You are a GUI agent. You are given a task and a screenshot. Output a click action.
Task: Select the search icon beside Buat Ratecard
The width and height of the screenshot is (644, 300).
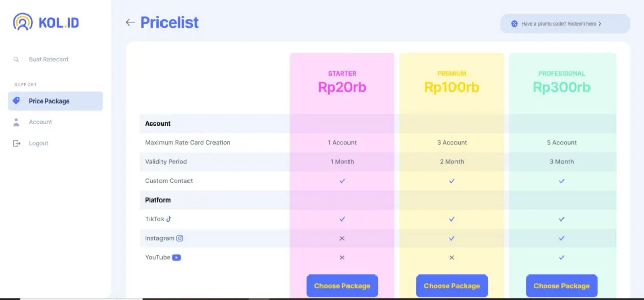coord(16,59)
